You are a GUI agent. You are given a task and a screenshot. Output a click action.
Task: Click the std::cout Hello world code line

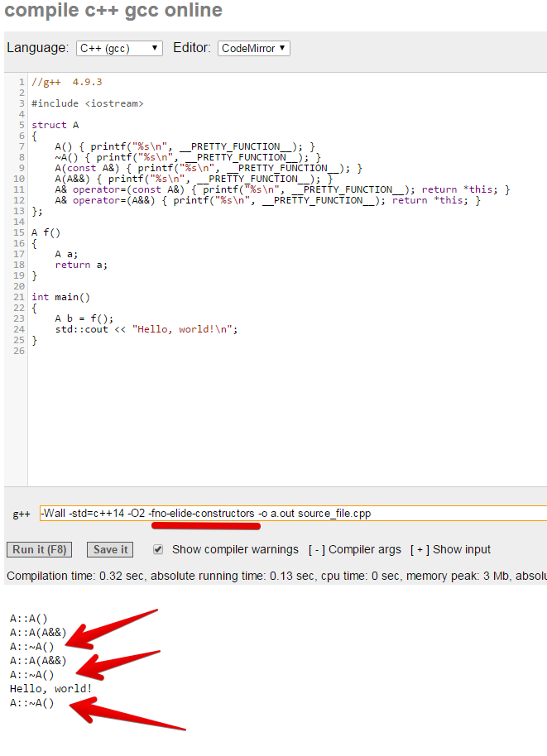pyautogui.click(x=146, y=329)
